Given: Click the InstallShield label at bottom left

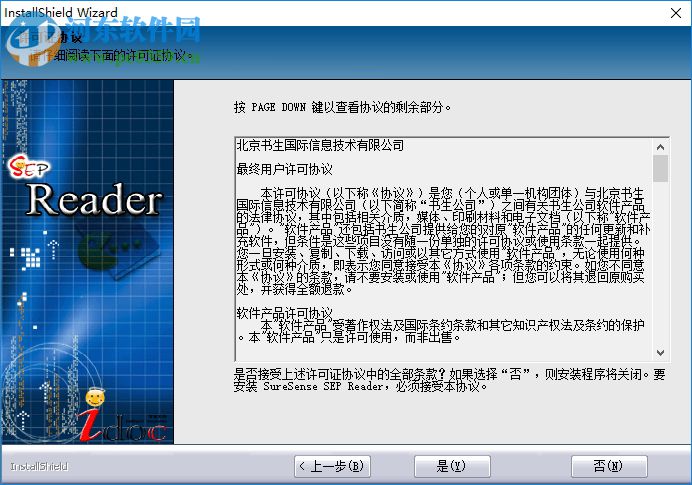Looking at the screenshot, I should point(39,466).
